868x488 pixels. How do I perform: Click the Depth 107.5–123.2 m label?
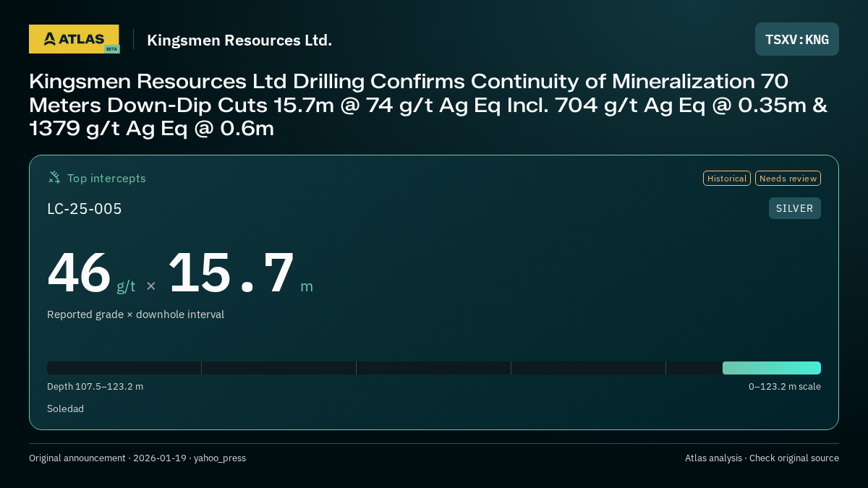coord(95,387)
